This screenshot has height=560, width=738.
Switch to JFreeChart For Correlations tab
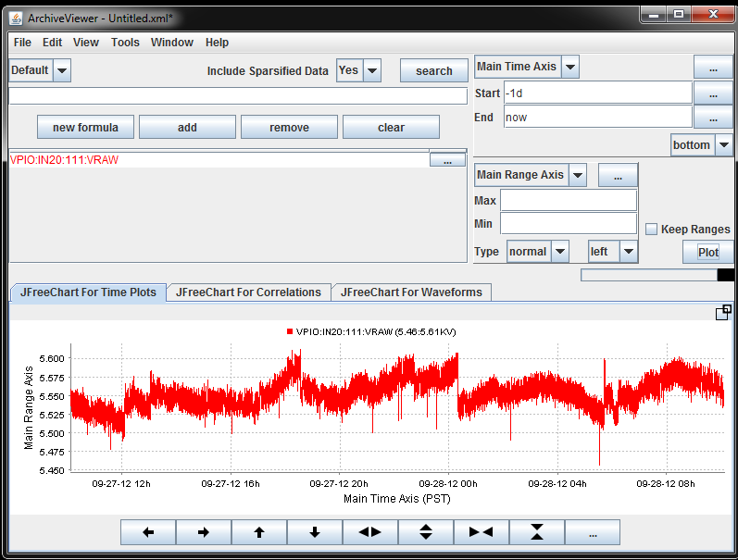[x=248, y=292]
